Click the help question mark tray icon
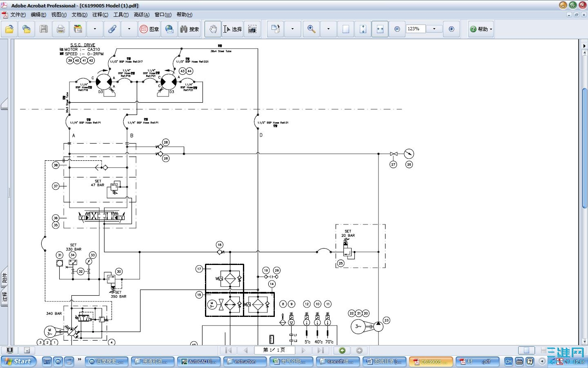Image resolution: width=588 pixels, height=368 pixels. pos(530,361)
